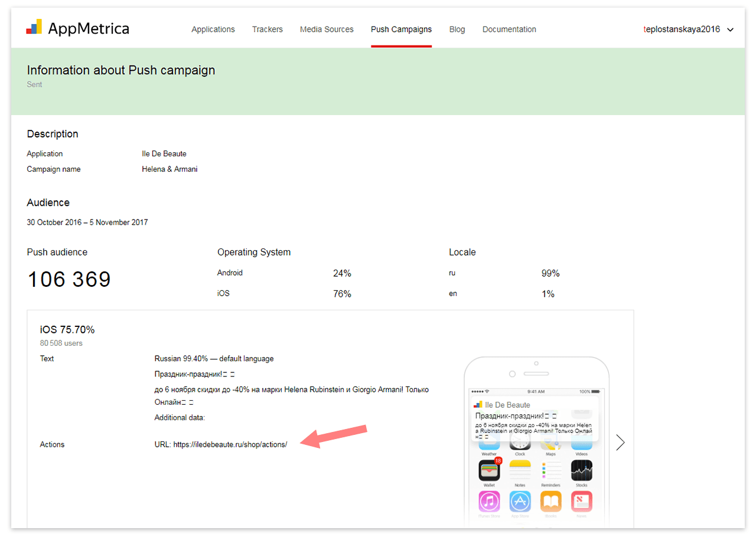Screen dimensions: 756x537
Task: Select the push audience number 106 369
Action: 69,279
